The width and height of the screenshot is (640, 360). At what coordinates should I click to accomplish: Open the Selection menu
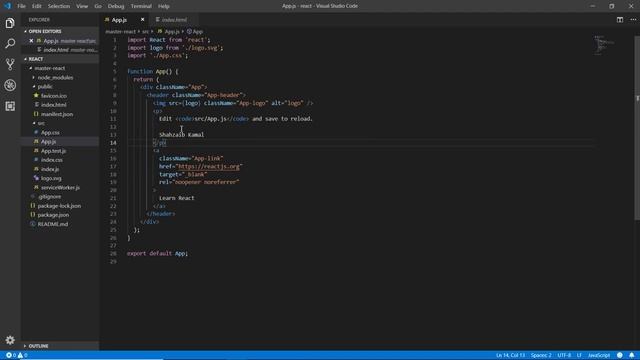tap(59, 6)
